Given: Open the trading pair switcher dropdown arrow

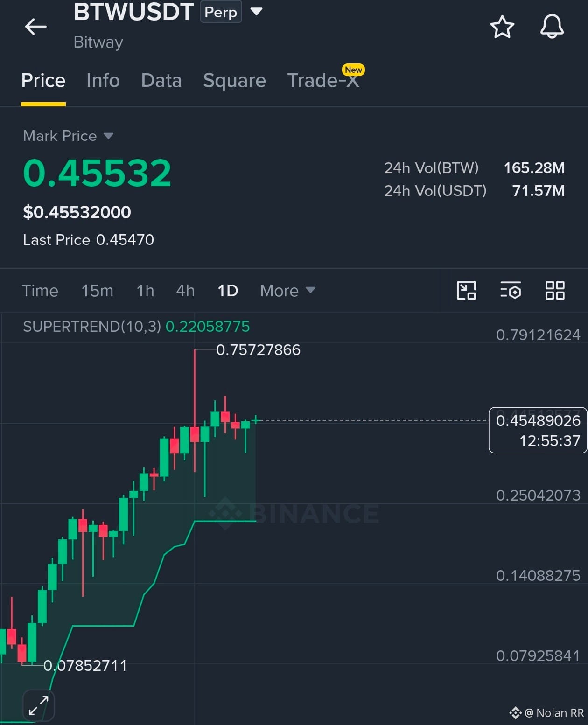Looking at the screenshot, I should (256, 11).
